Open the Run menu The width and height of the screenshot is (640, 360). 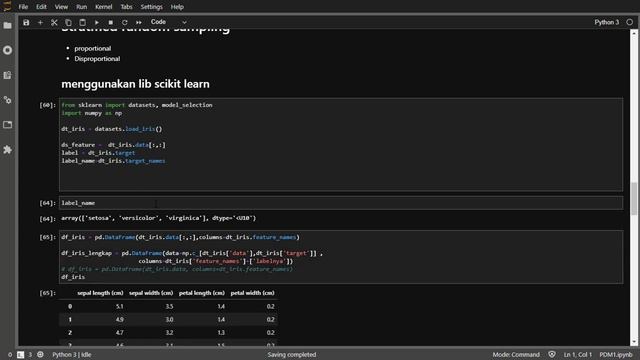pos(82,7)
